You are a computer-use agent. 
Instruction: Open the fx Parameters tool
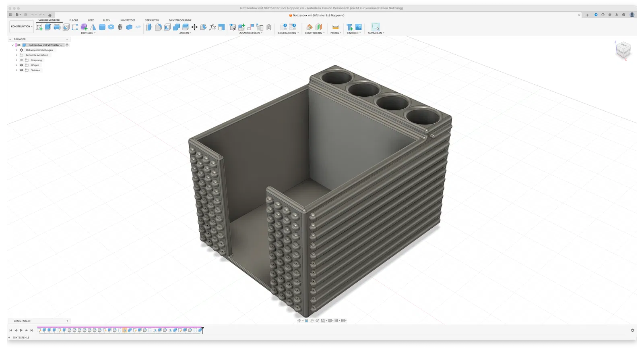[x=213, y=27]
